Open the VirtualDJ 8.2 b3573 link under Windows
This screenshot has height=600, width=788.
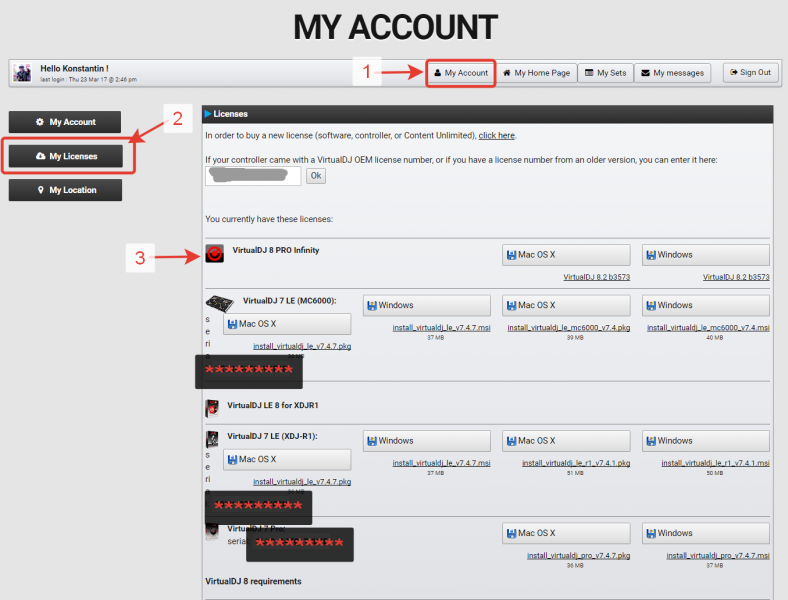[x=736, y=277]
